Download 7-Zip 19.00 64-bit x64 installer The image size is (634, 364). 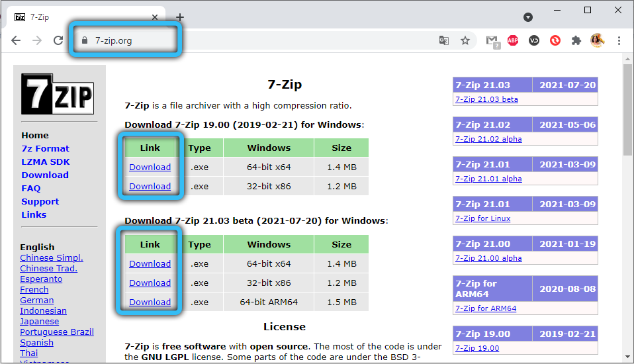click(150, 167)
